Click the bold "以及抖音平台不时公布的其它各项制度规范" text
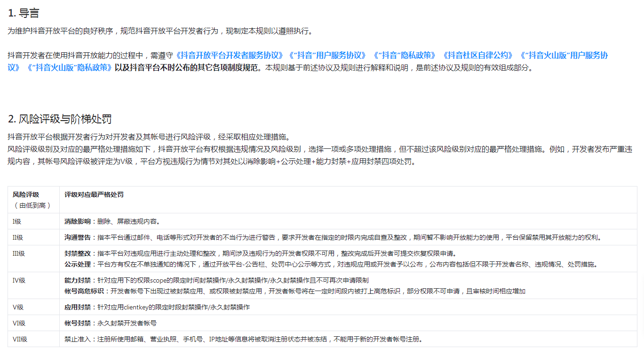This screenshot has height=357, width=644. pyautogui.click(x=186, y=67)
